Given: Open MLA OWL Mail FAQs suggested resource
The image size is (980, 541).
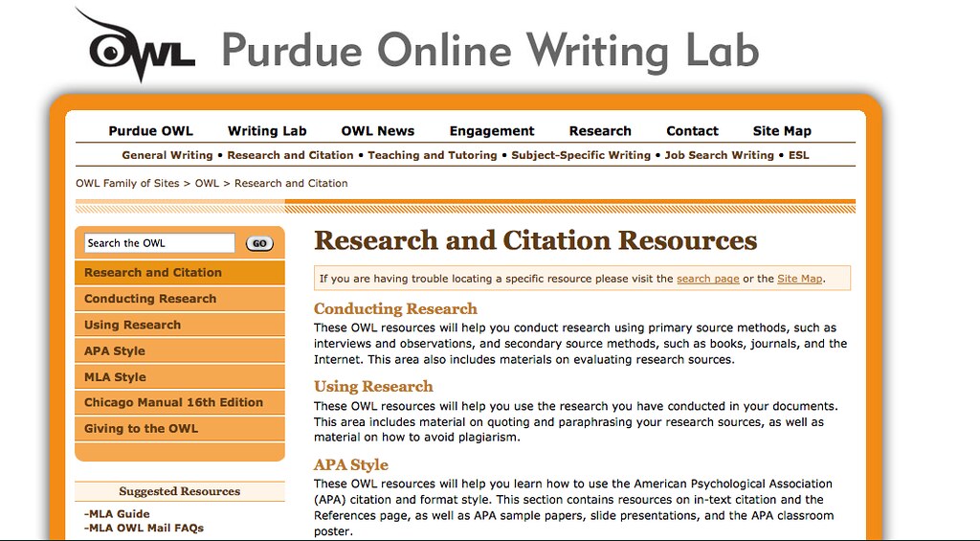Looking at the screenshot, I should click(x=144, y=528).
